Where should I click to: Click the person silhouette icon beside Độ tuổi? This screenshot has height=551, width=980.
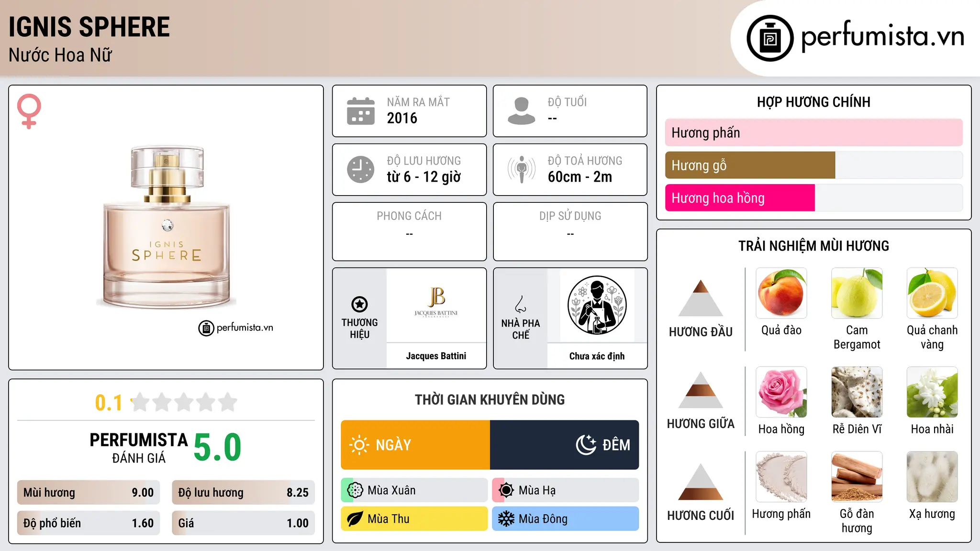[x=522, y=111]
